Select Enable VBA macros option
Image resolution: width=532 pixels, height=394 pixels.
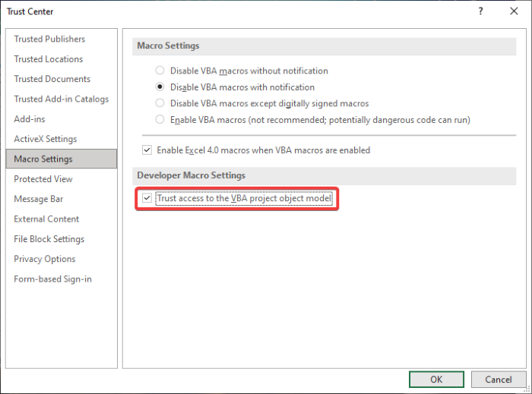[x=160, y=120]
